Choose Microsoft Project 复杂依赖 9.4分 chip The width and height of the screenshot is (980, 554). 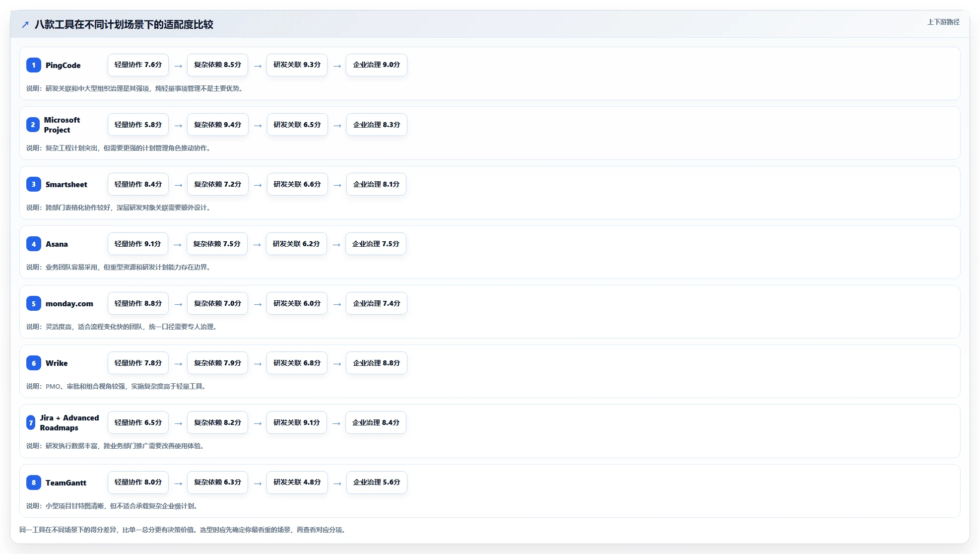pyautogui.click(x=217, y=125)
